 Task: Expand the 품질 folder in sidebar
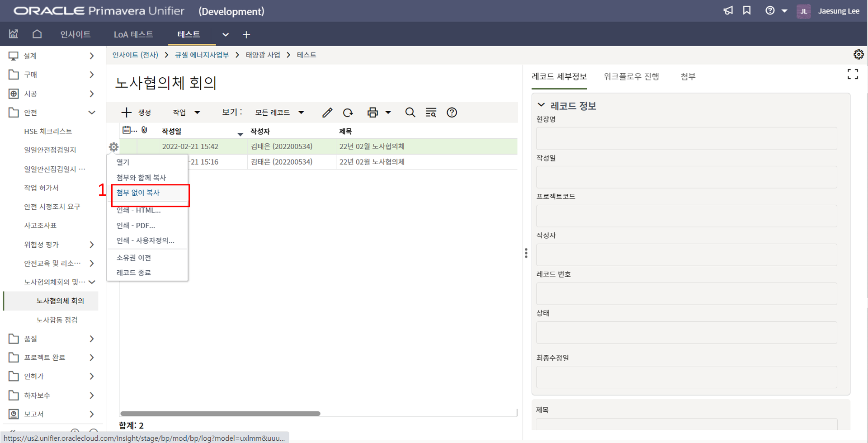coord(92,339)
